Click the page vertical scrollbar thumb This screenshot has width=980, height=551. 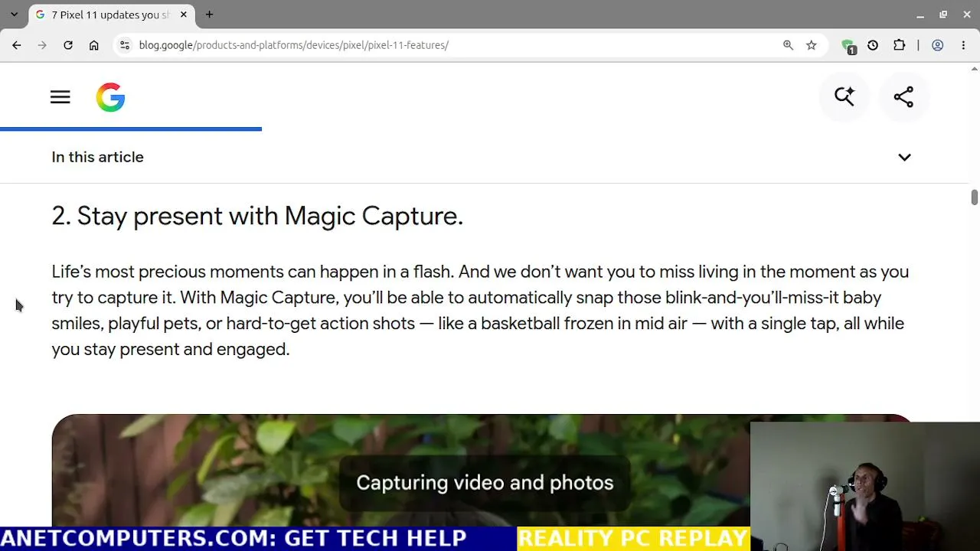tap(974, 197)
